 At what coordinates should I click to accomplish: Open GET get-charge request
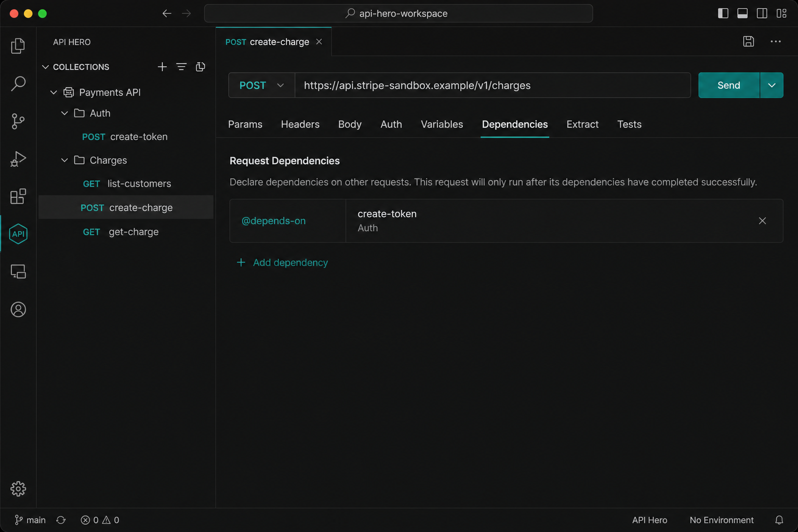click(126, 232)
